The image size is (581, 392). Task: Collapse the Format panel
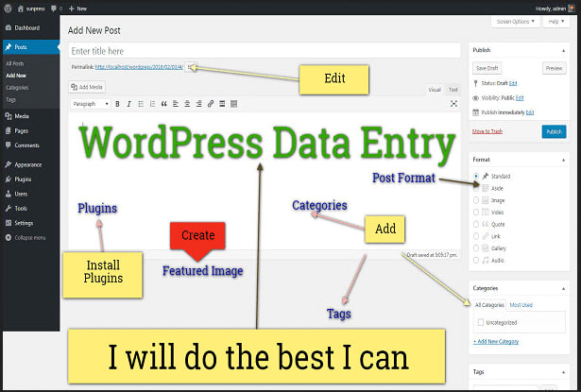click(563, 160)
